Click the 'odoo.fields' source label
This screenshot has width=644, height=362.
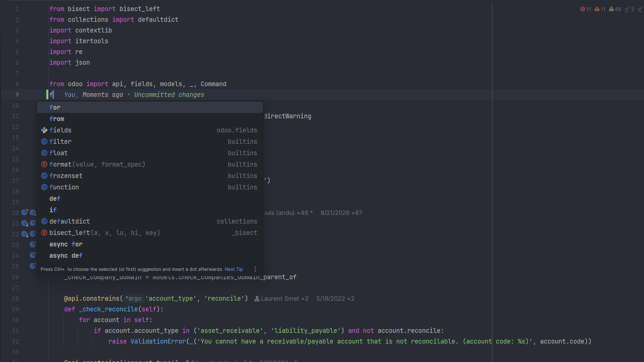click(237, 130)
